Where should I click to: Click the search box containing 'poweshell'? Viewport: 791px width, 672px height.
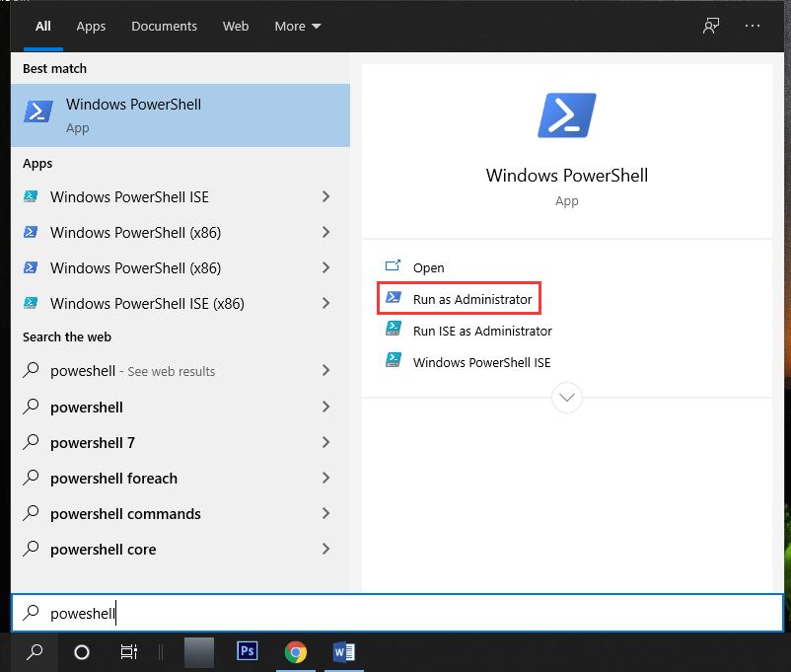[x=397, y=613]
